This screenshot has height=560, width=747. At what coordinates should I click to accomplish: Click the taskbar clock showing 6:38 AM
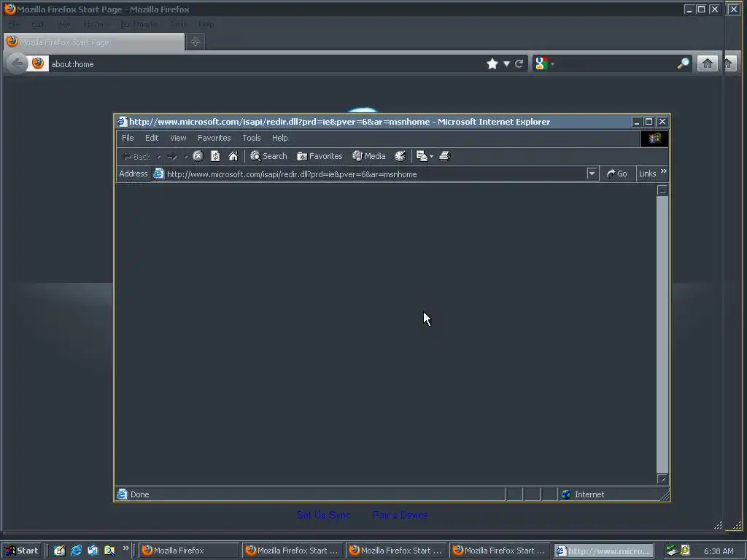(719, 551)
